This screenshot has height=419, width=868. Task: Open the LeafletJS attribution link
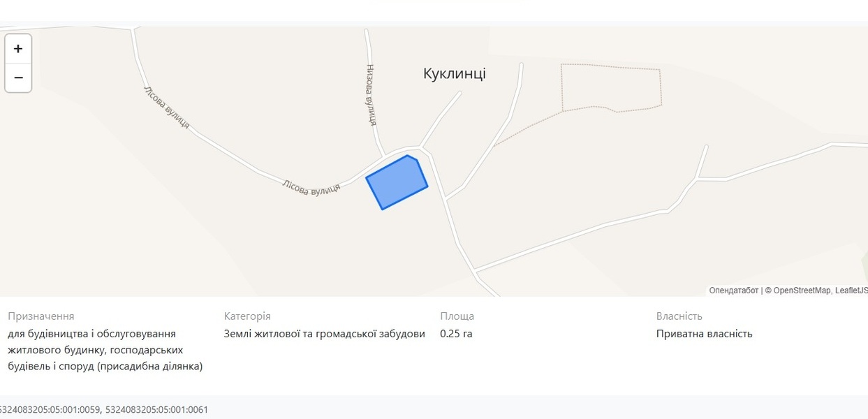pos(851,291)
